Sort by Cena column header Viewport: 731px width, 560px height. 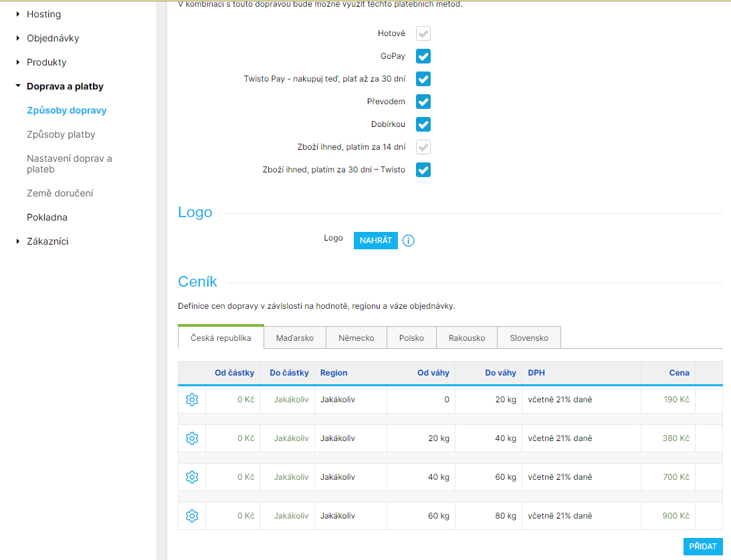[680, 373]
